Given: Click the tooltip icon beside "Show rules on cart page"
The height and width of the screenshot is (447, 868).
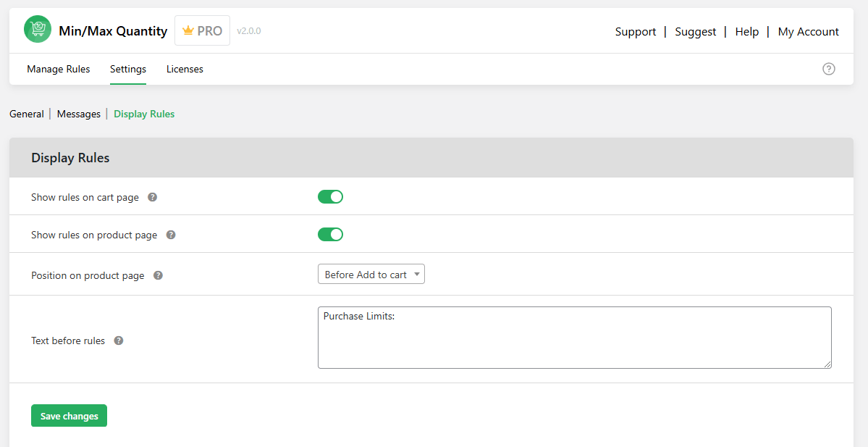Looking at the screenshot, I should click(x=152, y=196).
